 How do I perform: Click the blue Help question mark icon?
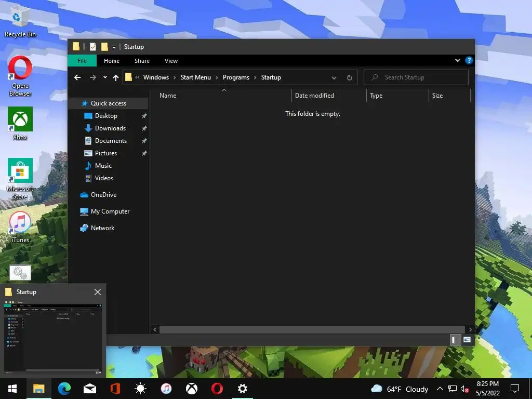(469, 60)
